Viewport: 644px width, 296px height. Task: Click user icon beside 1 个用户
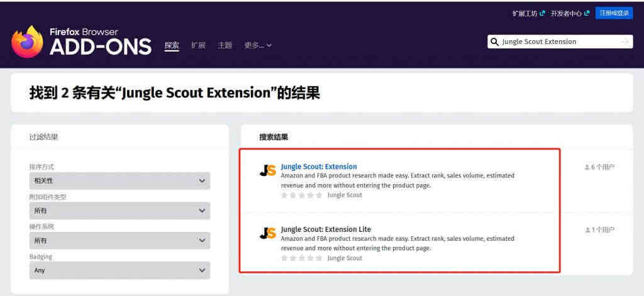(x=587, y=230)
